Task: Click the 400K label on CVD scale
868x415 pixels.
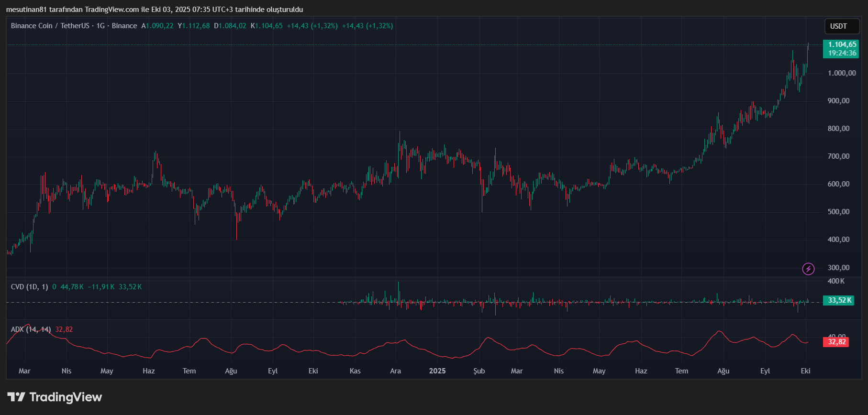Action: [x=836, y=281]
